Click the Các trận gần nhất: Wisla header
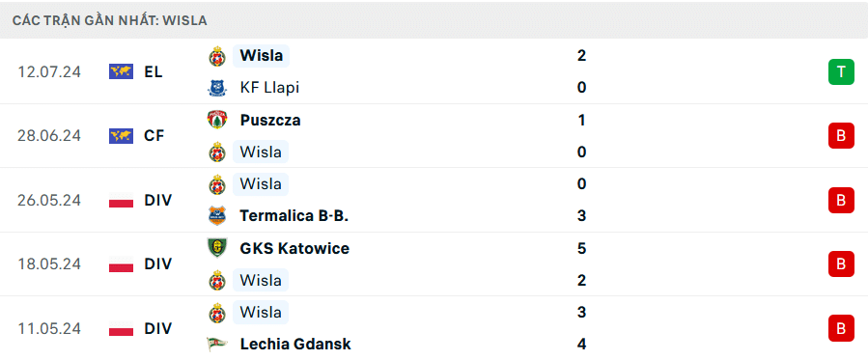The width and height of the screenshot is (868, 360). 110,21
